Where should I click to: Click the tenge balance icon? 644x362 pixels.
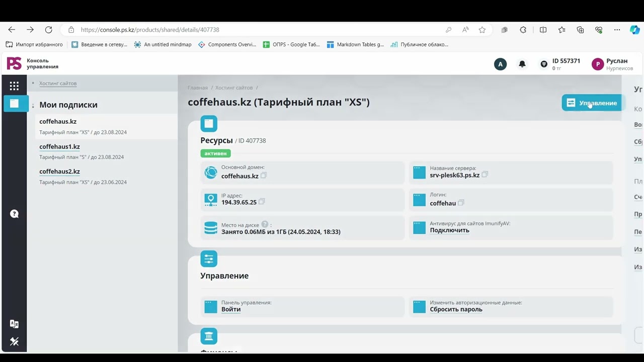[x=544, y=64]
